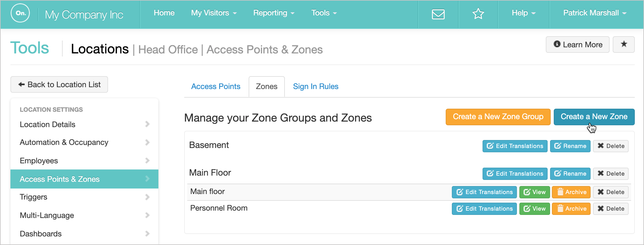Open Location Details in sidebar

pyautogui.click(x=84, y=124)
